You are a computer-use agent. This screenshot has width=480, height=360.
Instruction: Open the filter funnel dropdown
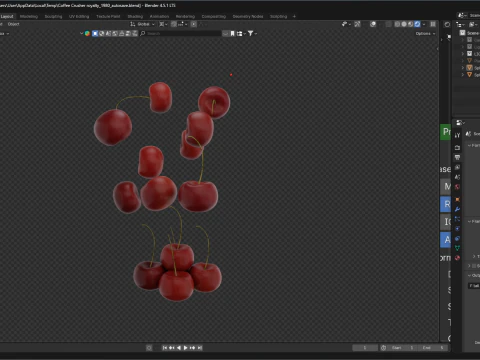[x=252, y=33]
